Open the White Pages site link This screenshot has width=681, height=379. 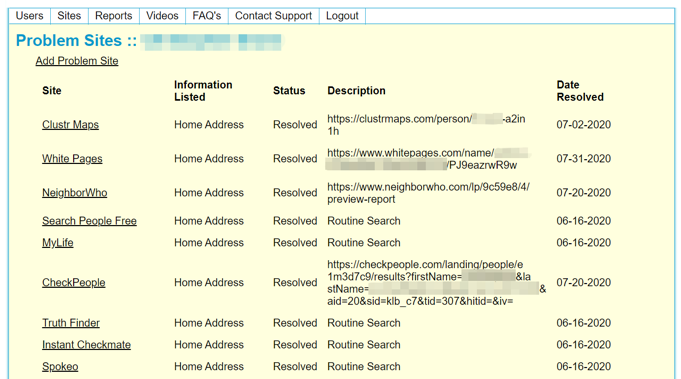coord(72,158)
